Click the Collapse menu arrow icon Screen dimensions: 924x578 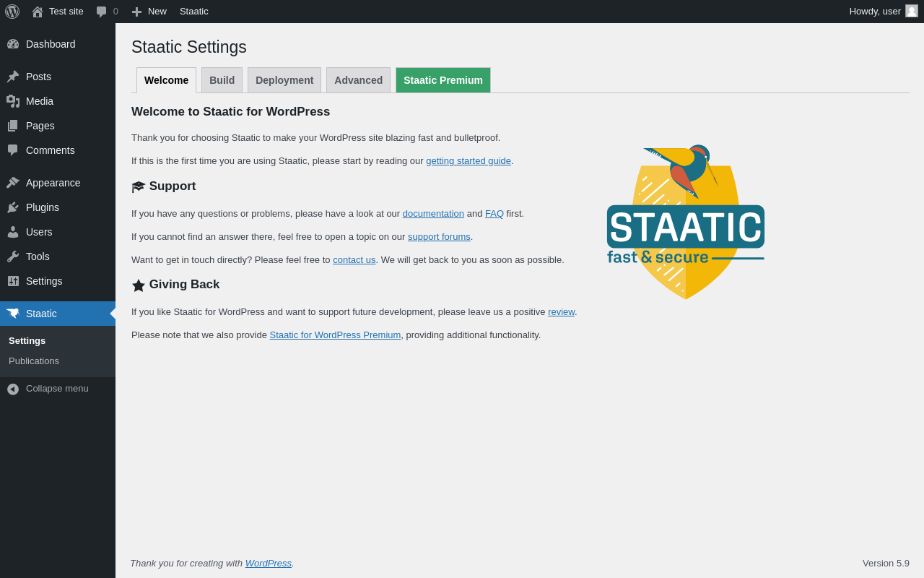pos(13,389)
